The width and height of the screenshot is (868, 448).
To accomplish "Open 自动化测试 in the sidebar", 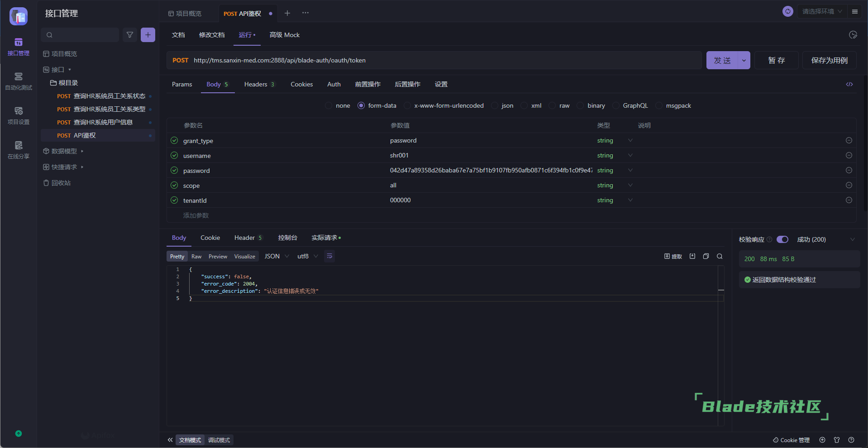I will pyautogui.click(x=18, y=81).
